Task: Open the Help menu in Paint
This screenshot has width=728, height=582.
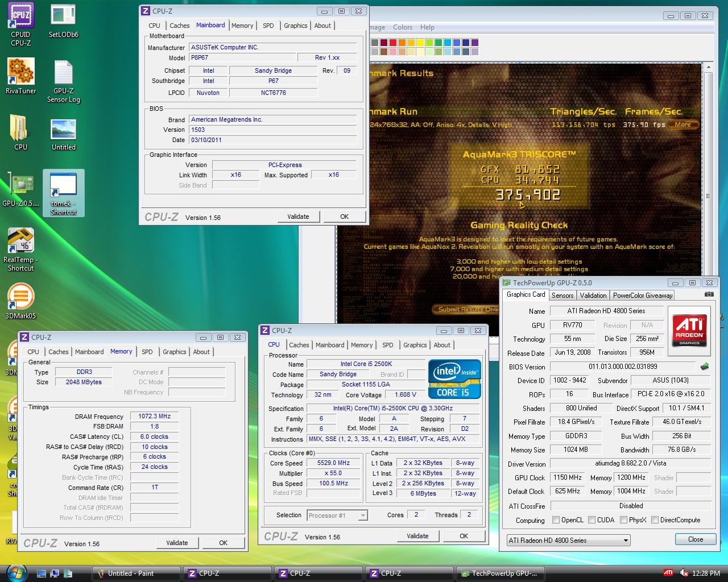Action: [427, 27]
